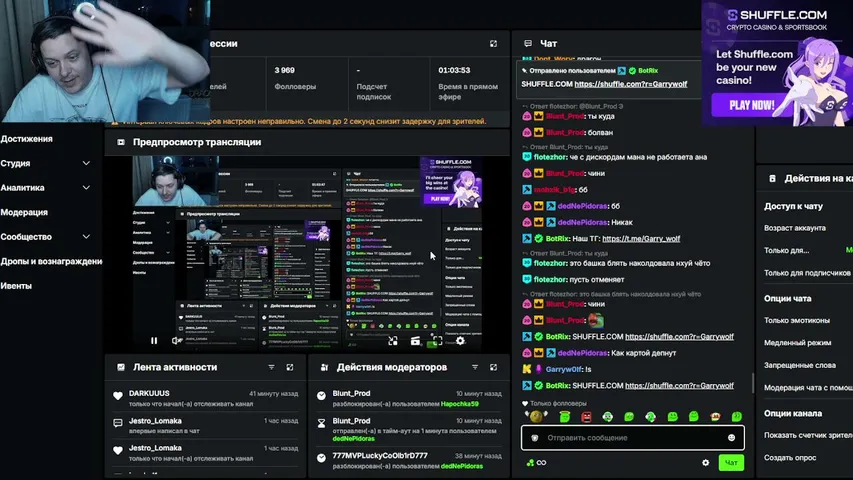Viewport: 853px width, 480px height.
Task: Click GarrywOlf username in chat
Action: [x=564, y=369]
